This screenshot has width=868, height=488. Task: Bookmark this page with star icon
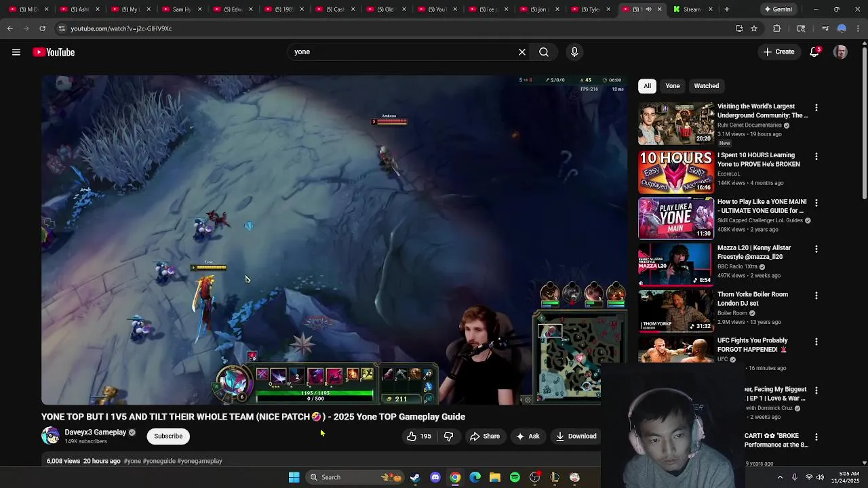(754, 28)
